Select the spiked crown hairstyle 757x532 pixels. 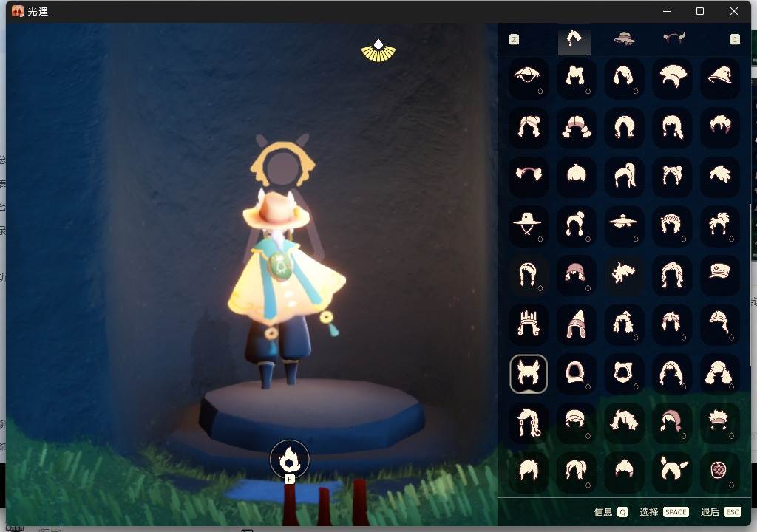point(528,324)
